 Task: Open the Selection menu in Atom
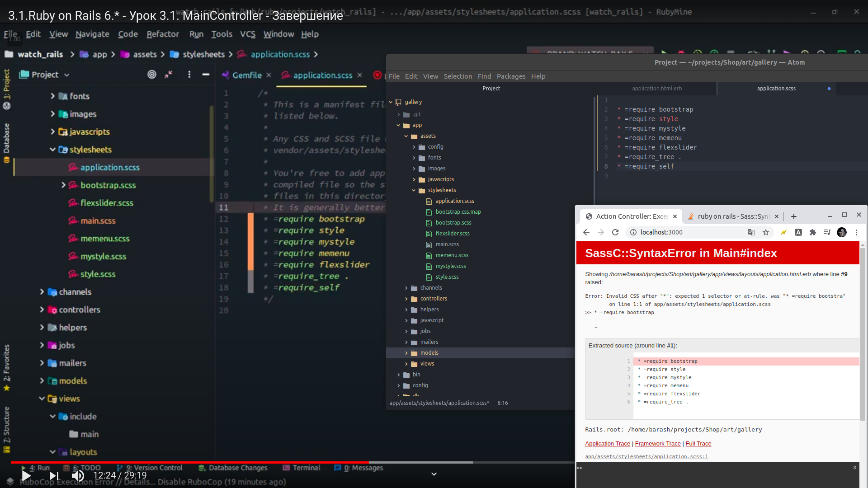point(458,76)
